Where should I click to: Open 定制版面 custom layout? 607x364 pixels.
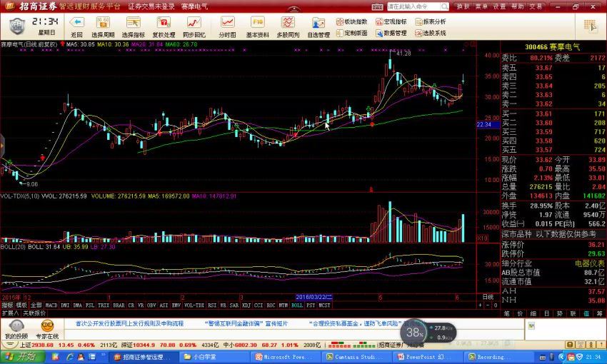352,34
